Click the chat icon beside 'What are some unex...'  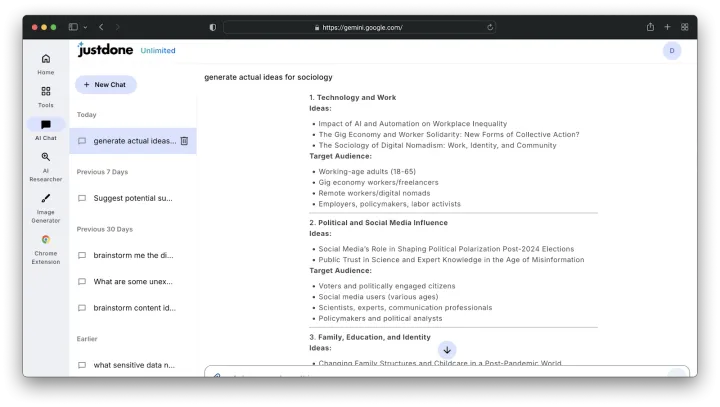(82, 282)
